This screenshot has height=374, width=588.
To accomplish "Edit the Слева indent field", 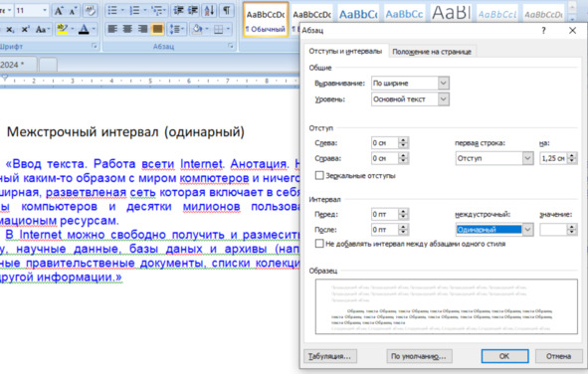I will tap(384, 143).
